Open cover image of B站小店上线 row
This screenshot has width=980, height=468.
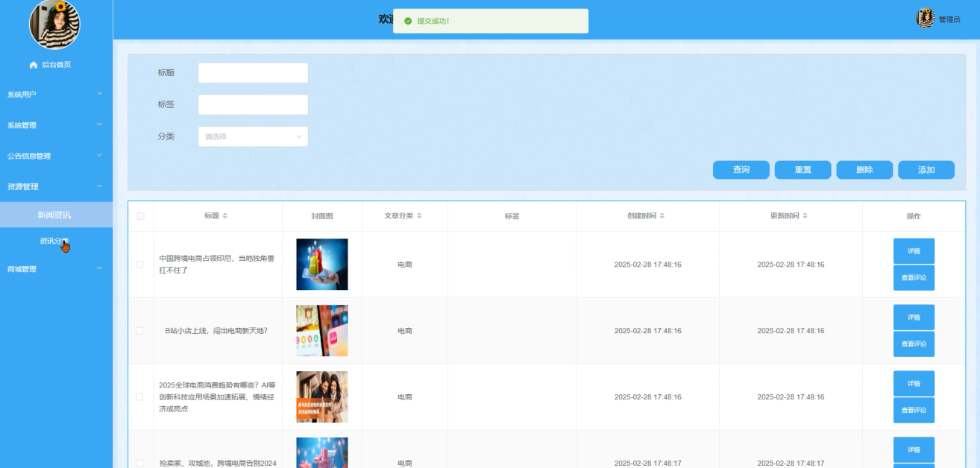tap(322, 331)
